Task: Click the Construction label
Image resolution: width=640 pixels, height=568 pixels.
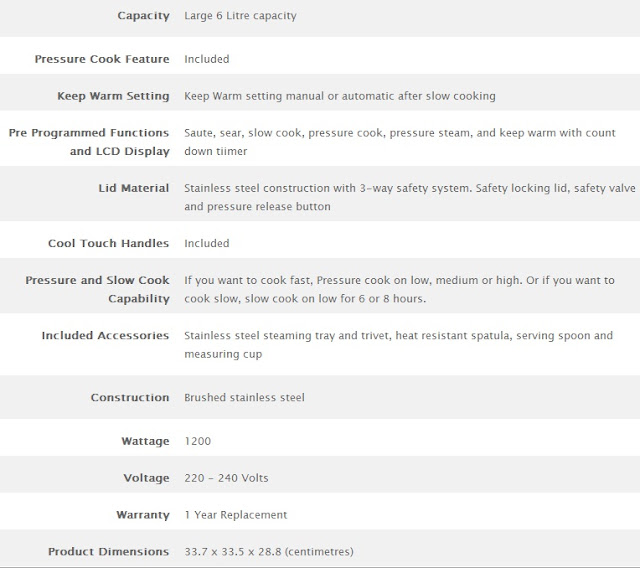Action: coord(130,397)
